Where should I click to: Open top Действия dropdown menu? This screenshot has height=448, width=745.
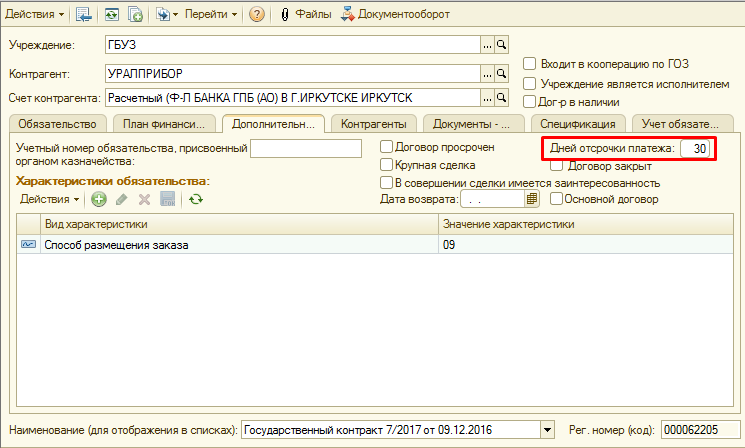point(36,15)
